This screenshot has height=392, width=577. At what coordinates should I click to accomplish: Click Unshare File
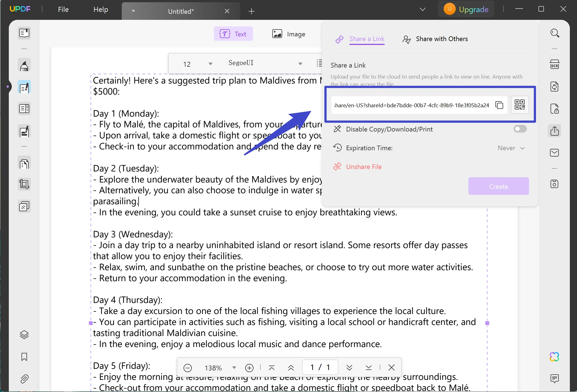pyautogui.click(x=364, y=167)
